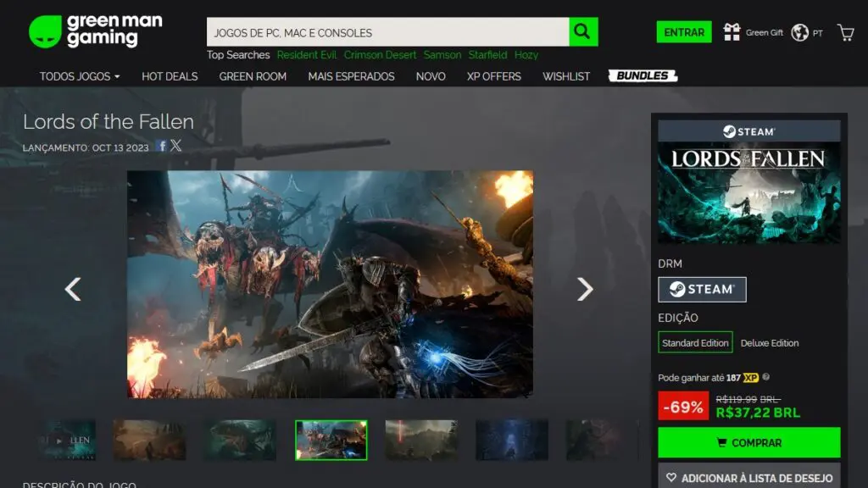The height and width of the screenshot is (488, 868).
Task: Select the highlighted screenshot thumbnail
Action: pyautogui.click(x=330, y=440)
